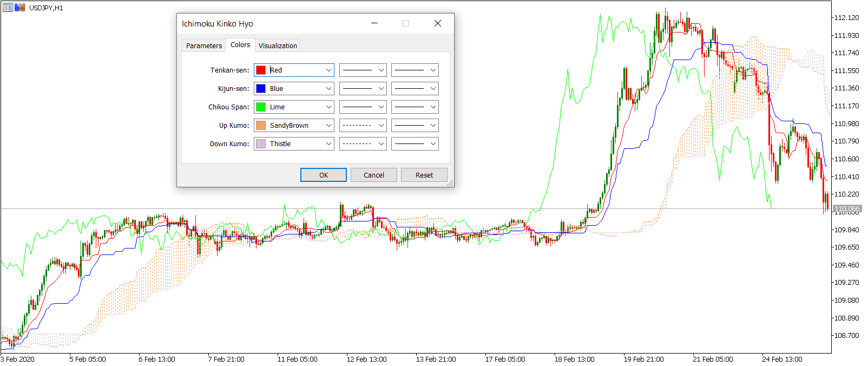The height and width of the screenshot is (366, 868).
Task: Click the first chart icon left of USDJPY,H1
Action: [8, 8]
